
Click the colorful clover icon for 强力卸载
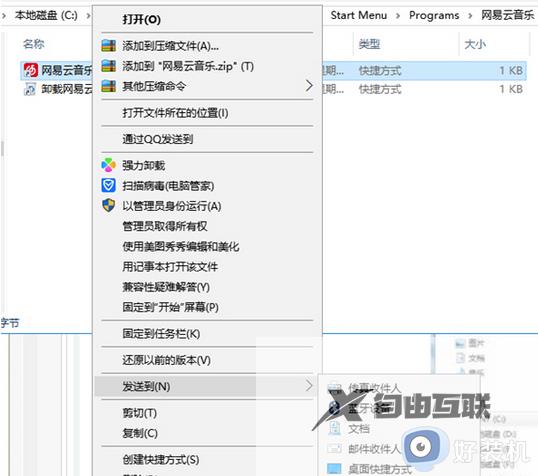coord(108,165)
